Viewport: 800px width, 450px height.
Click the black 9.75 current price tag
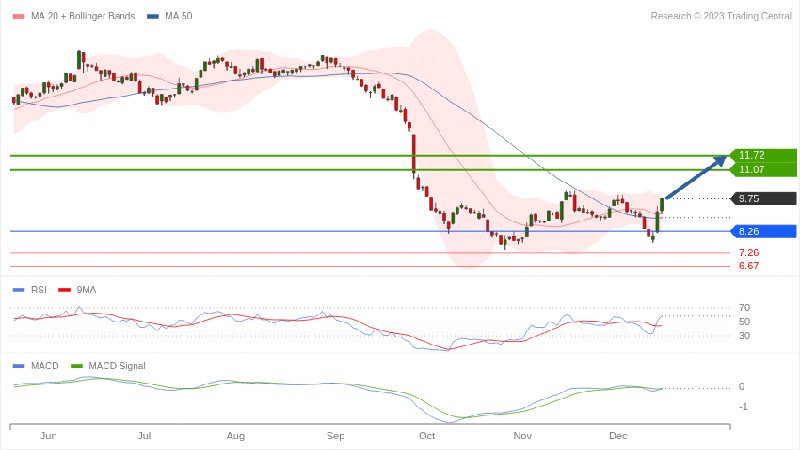coord(765,198)
